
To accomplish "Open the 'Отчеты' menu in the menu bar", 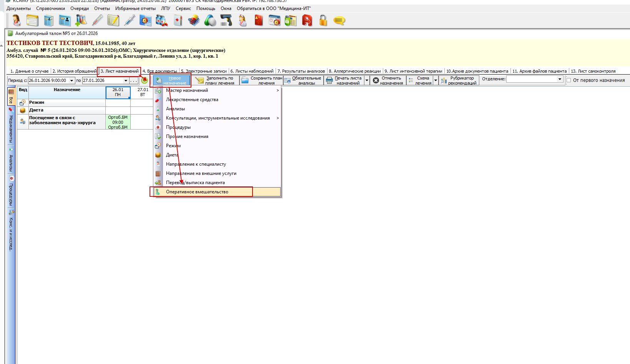I will 102,8.
